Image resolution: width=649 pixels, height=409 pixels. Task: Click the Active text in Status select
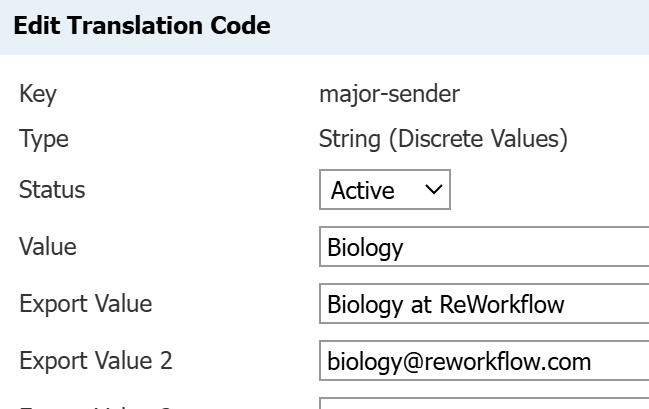pos(363,190)
